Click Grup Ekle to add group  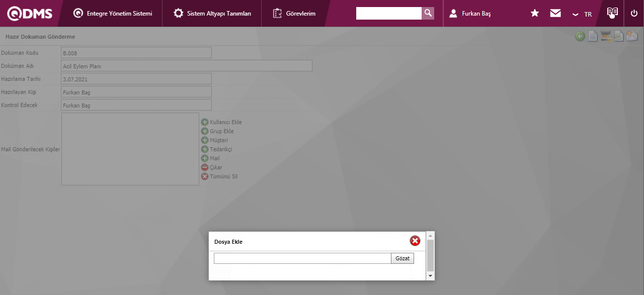click(x=217, y=131)
